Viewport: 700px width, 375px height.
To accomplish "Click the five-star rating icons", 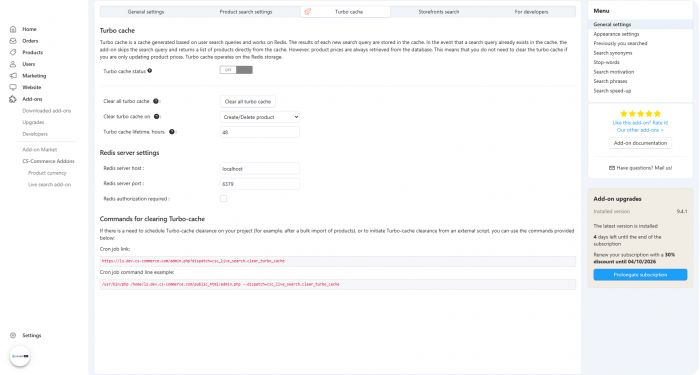I will pos(640,114).
